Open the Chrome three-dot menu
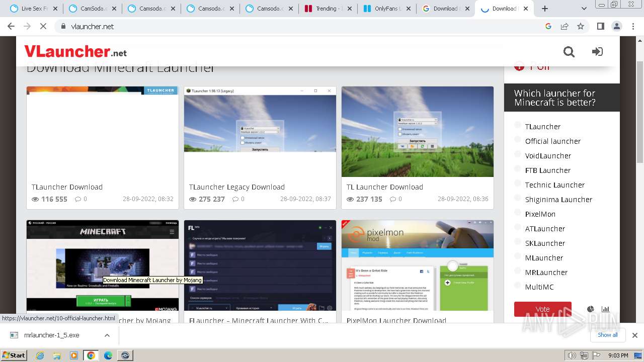Image resolution: width=644 pixels, height=362 pixels. pos(632,26)
